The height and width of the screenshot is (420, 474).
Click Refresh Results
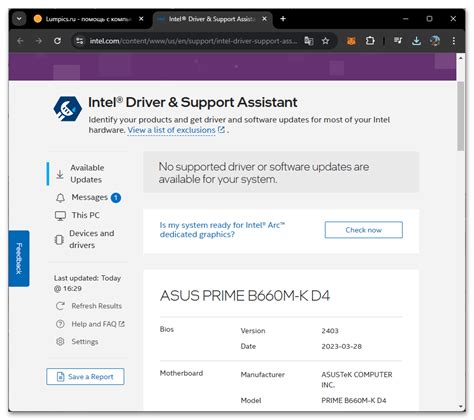point(89,306)
